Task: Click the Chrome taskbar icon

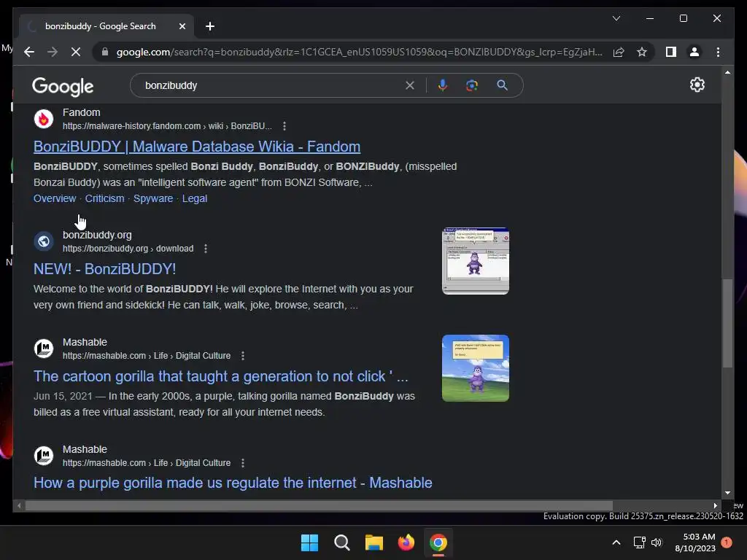Action: click(438, 542)
